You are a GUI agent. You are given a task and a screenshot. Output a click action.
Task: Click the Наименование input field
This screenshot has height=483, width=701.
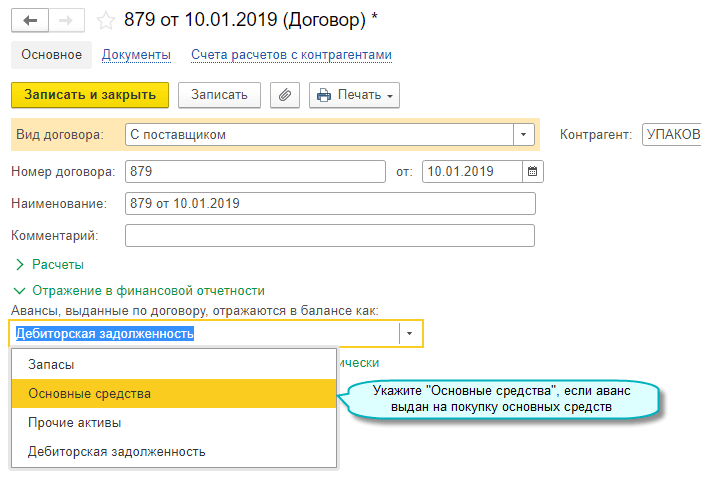point(330,203)
